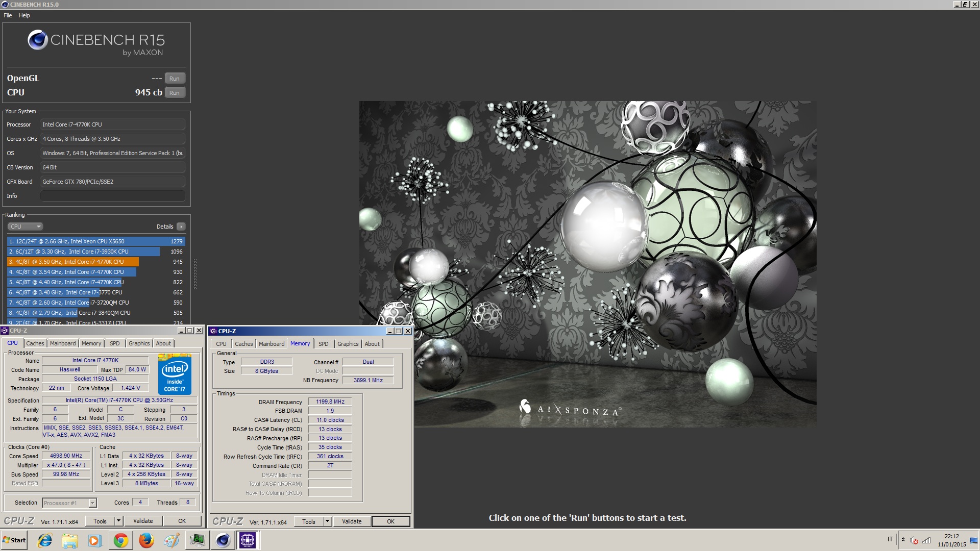This screenshot has width=980, height=551.
Task: Click OK in left CPU-Z window
Action: 182,521
